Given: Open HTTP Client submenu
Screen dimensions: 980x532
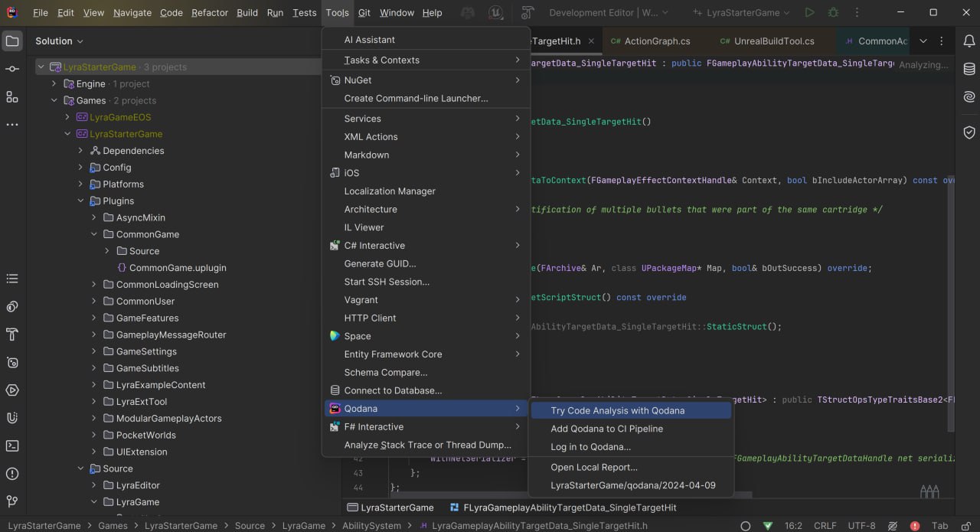Looking at the screenshot, I should tap(426, 318).
